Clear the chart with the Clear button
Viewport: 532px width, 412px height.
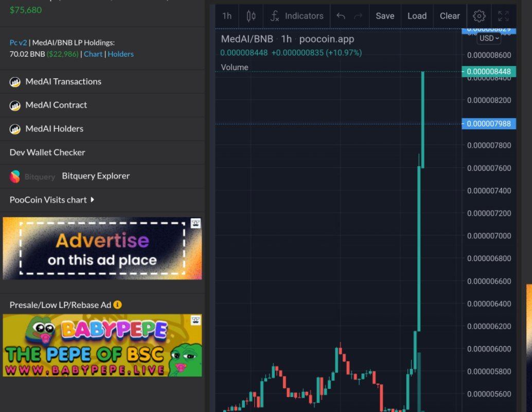pyautogui.click(x=449, y=16)
